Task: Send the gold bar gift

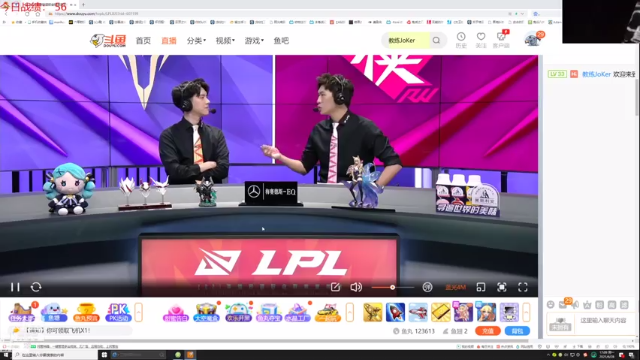Action: tap(441, 312)
